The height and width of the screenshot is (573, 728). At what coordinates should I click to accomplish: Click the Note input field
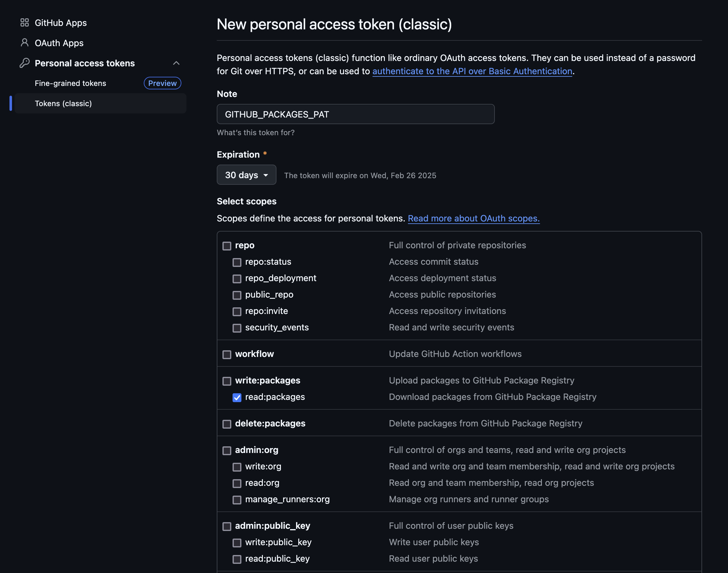(x=355, y=114)
